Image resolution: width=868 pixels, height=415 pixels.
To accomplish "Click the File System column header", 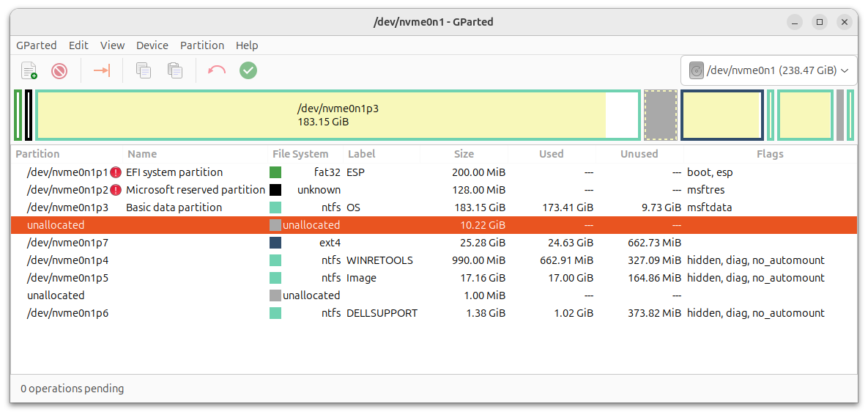I will click(x=300, y=154).
